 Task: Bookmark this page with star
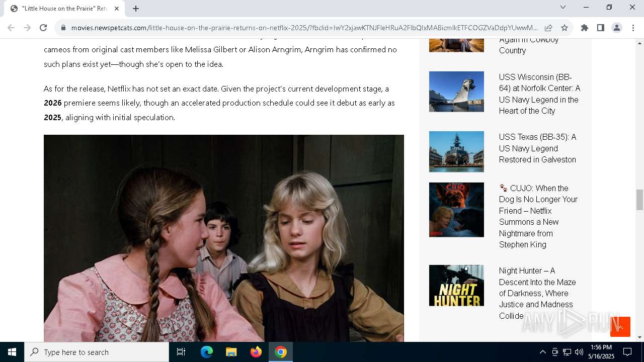[x=565, y=28]
